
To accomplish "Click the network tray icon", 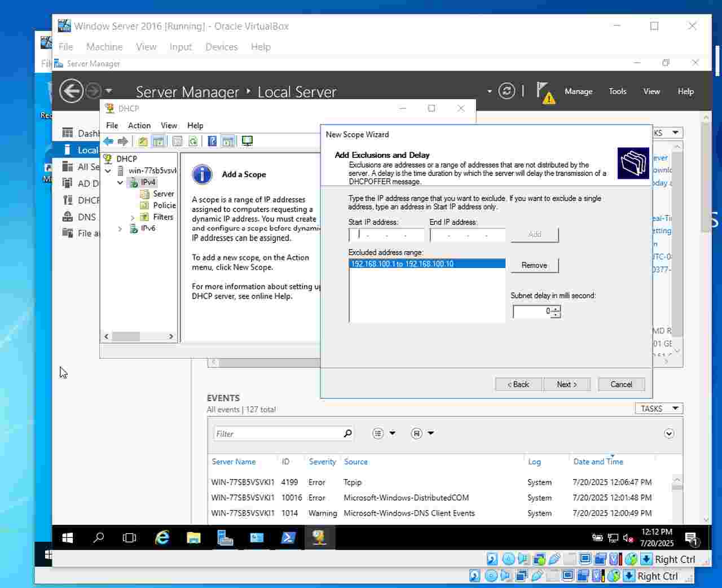I will (613, 538).
